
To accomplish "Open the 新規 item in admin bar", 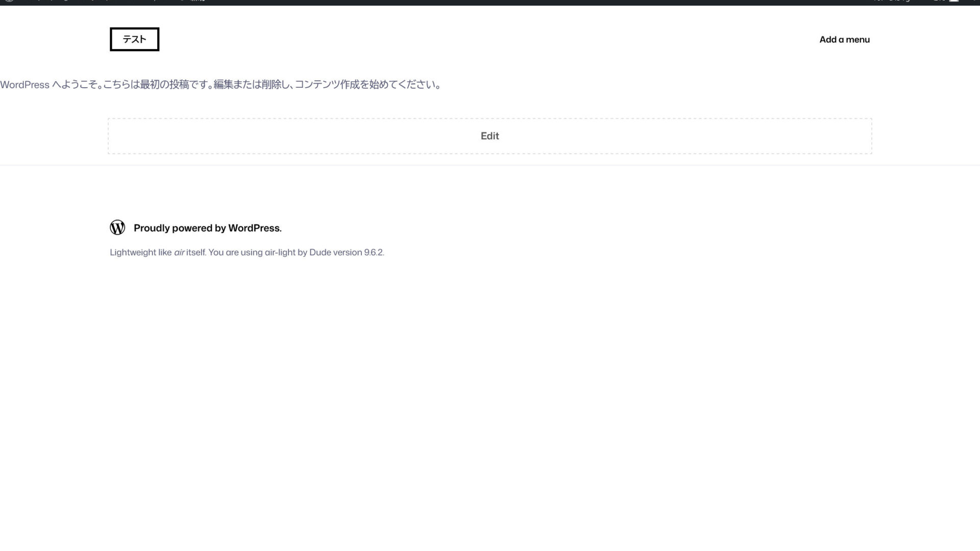I will pyautogui.click(x=197, y=1).
